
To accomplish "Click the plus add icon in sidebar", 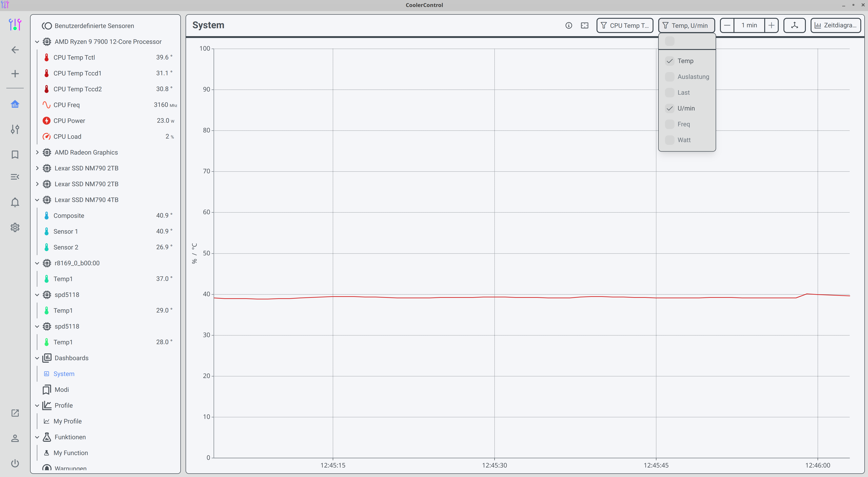I will 15,74.
